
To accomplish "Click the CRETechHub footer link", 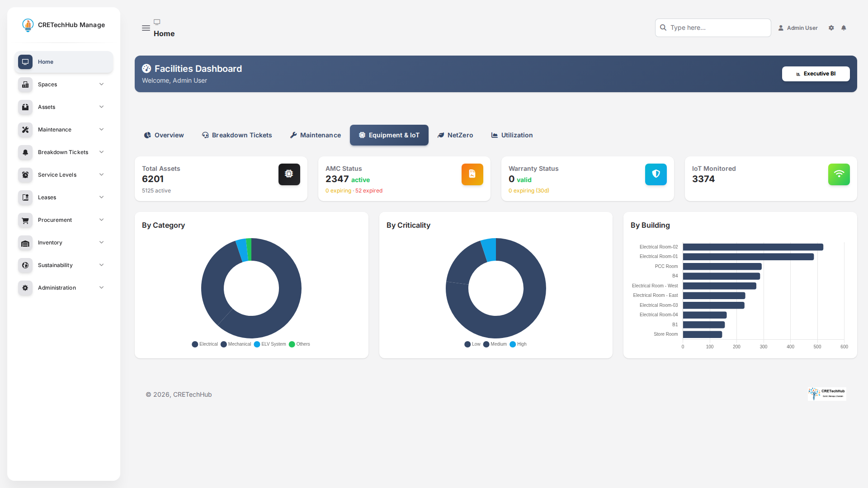I will [x=193, y=394].
